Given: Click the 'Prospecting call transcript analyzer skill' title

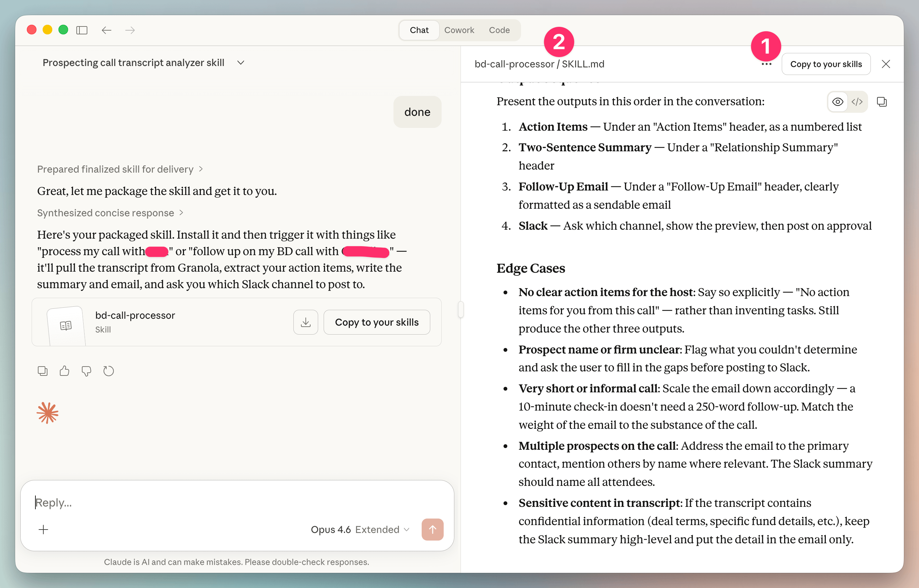Looking at the screenshot, I should [x=133, y=63].
